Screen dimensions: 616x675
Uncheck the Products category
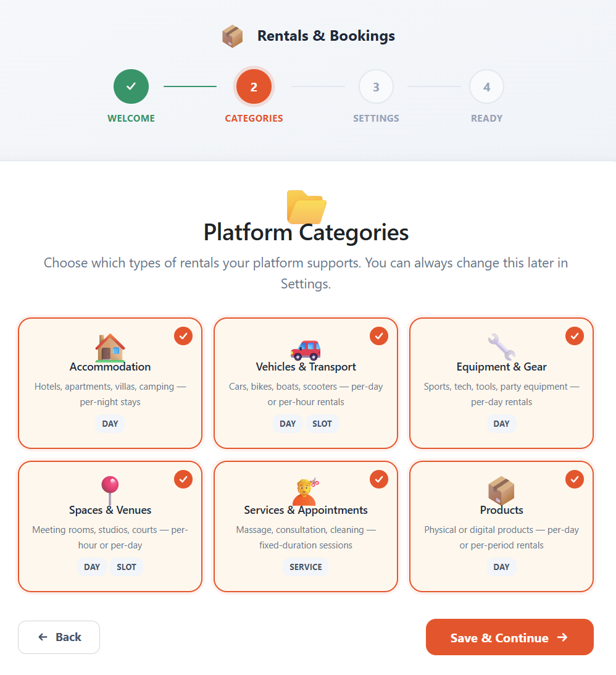coord(574,479)
